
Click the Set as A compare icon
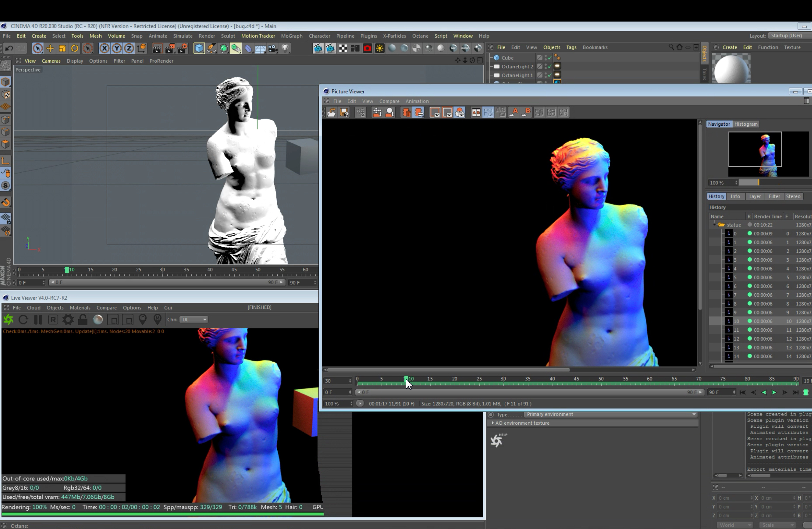pyautogui.click(x=514, y=113)
